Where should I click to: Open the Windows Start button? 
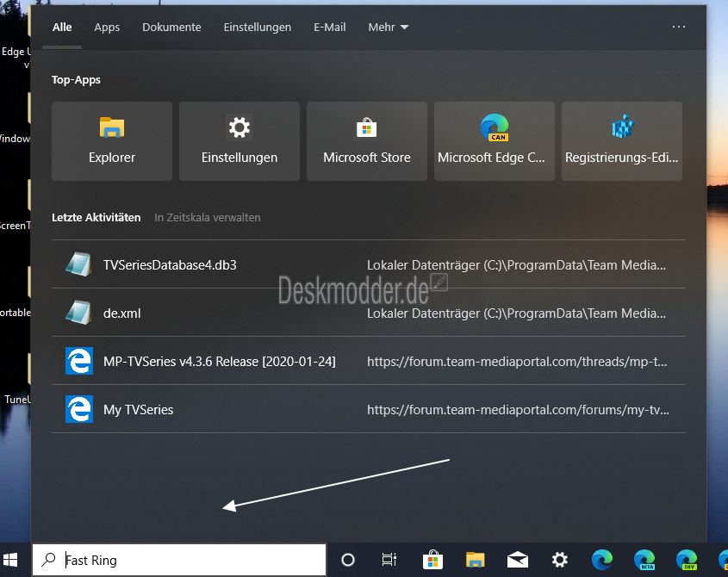[10, 560]
